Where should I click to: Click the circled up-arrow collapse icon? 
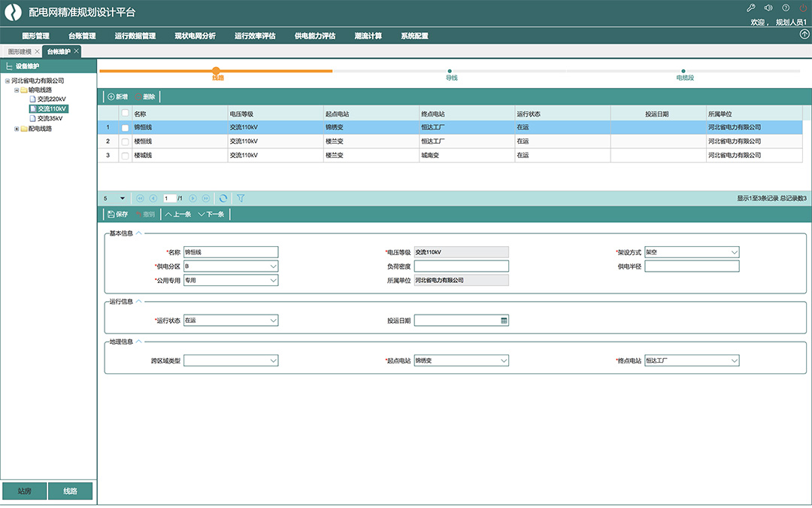804,35
